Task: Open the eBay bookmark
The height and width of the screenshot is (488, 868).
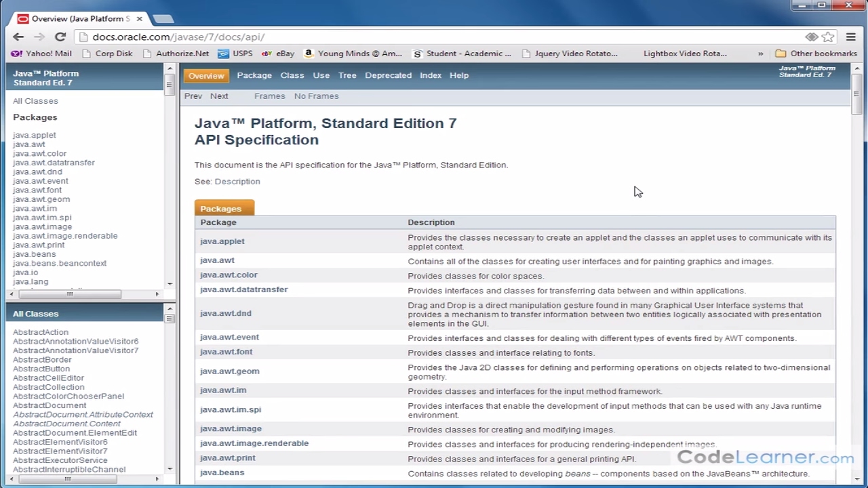Action: (x=278, y=54)
